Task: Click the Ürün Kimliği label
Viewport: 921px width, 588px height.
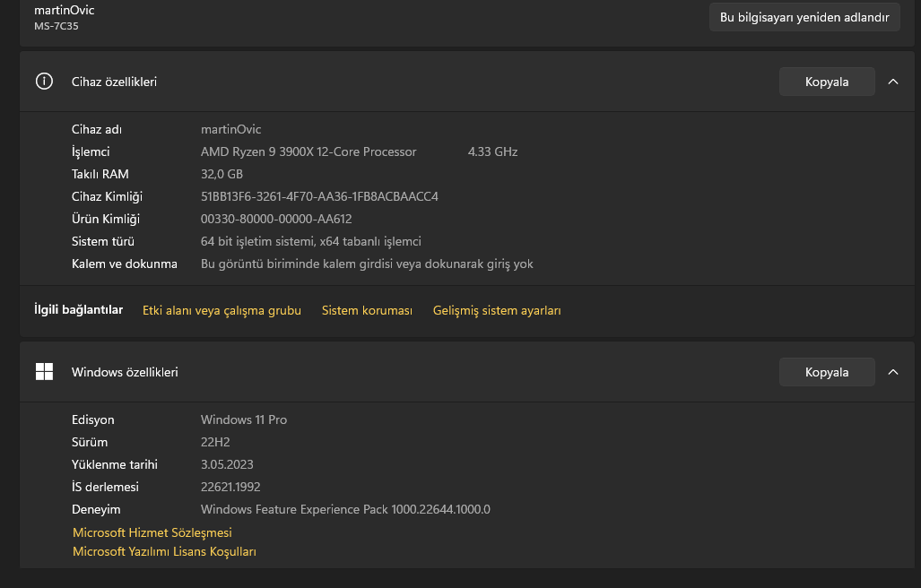Action: (x=106, y=219)
